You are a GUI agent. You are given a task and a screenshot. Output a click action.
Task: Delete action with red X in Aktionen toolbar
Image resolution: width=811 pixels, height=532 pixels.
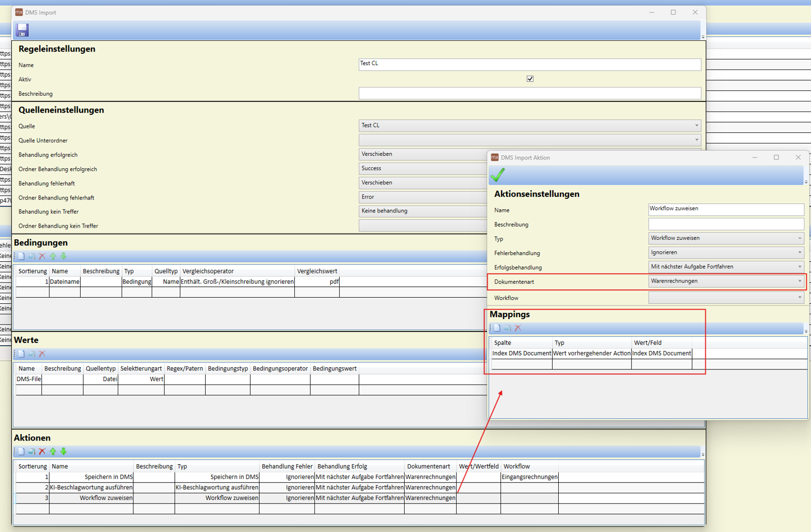click(42, 451)
